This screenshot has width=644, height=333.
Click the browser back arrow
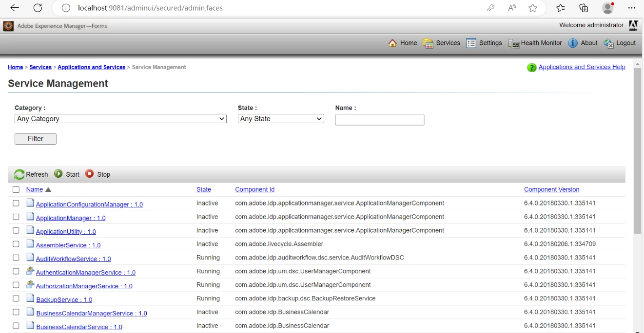coord(15,8)
